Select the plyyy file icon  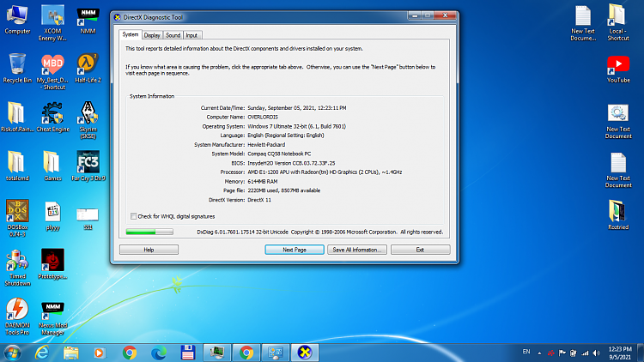(52, 216)
